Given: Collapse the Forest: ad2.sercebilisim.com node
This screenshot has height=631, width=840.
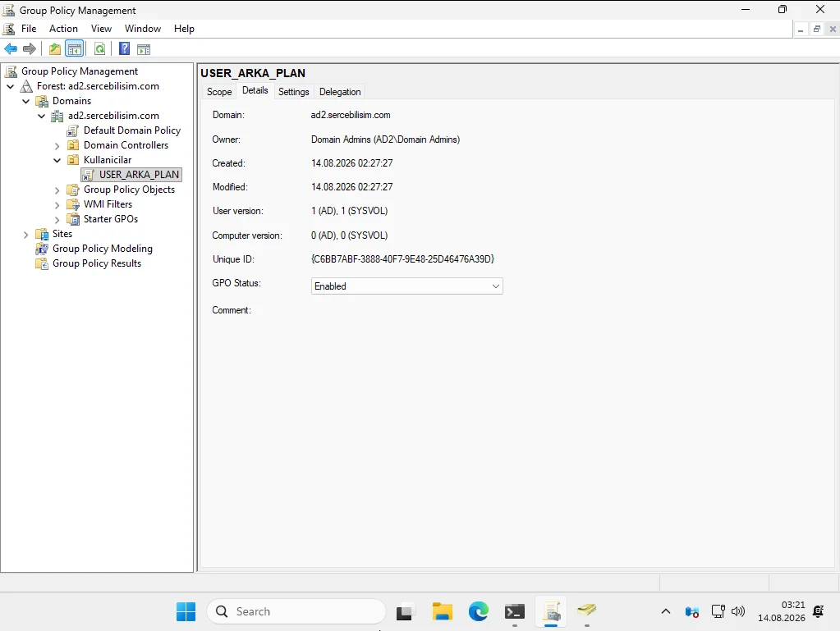Looking at the screenshot, I should [11, 86].
